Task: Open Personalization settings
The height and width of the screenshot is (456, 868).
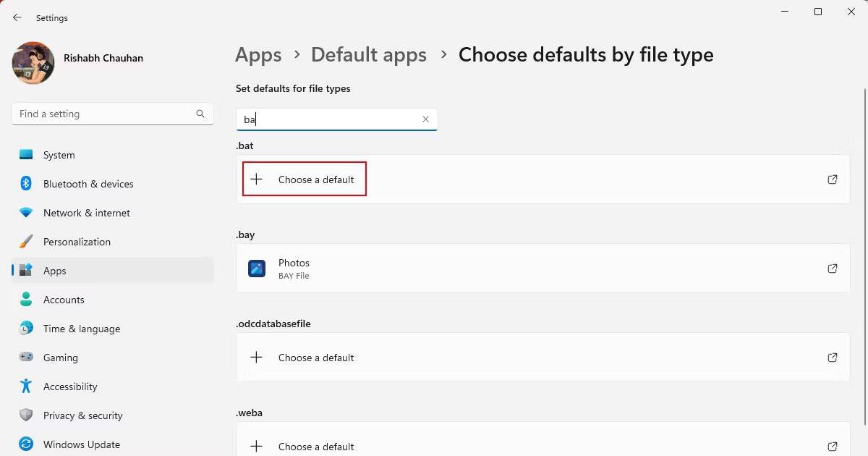Action: pyautogui.click(x=25, y=242)
